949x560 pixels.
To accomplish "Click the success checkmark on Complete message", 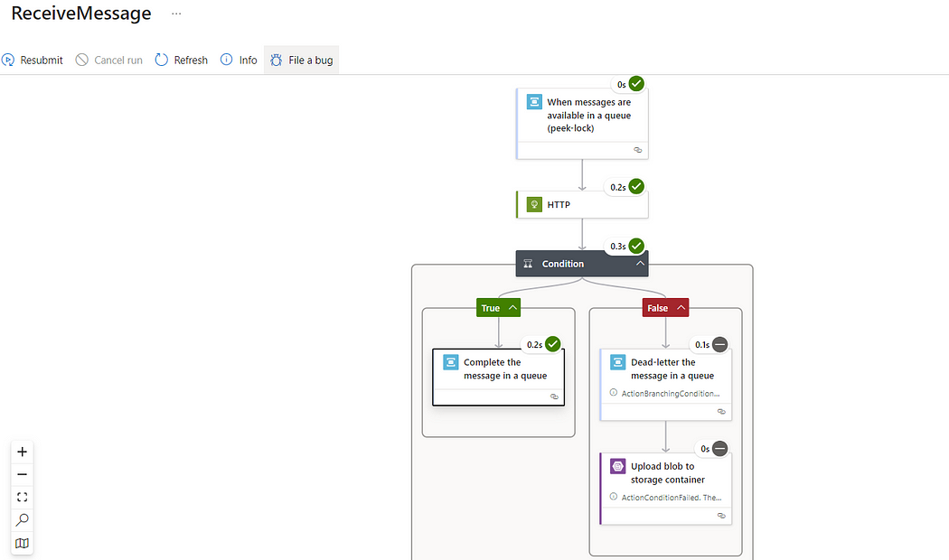I will point(552,343).
